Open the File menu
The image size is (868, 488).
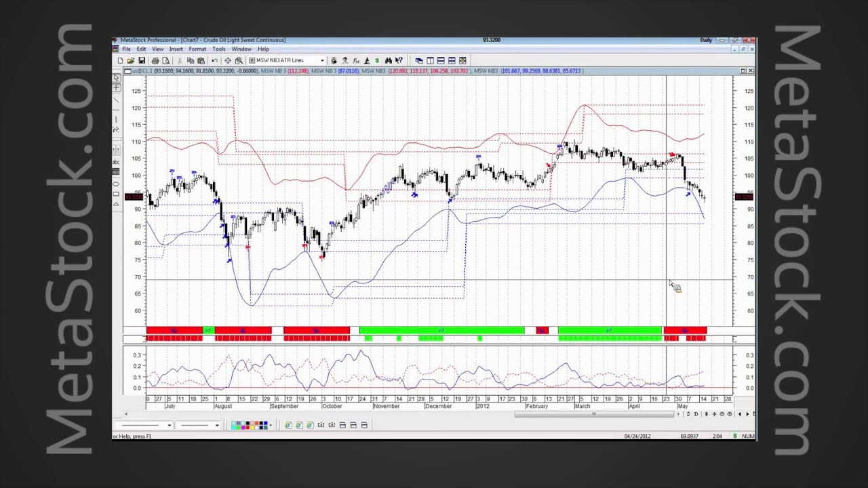(x=126, y=49)
